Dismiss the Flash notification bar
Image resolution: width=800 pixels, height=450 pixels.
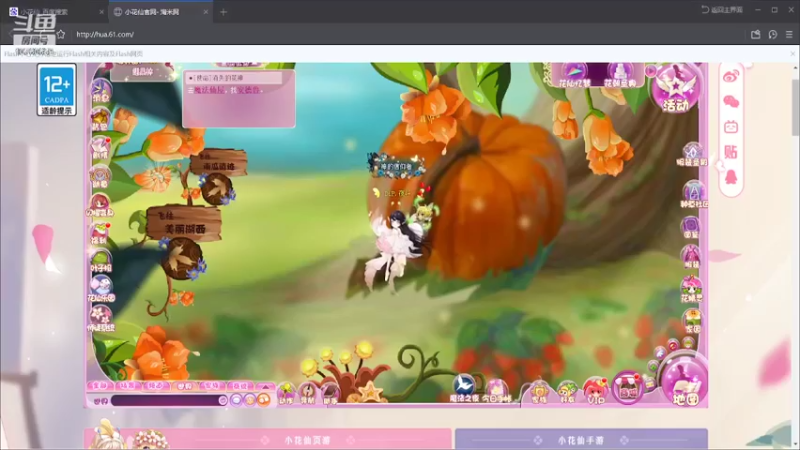pyautogui.click(x=792, y=54)
